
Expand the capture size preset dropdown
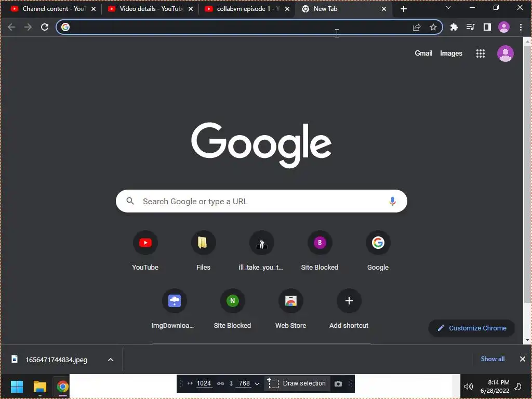(x=257, y=384)
